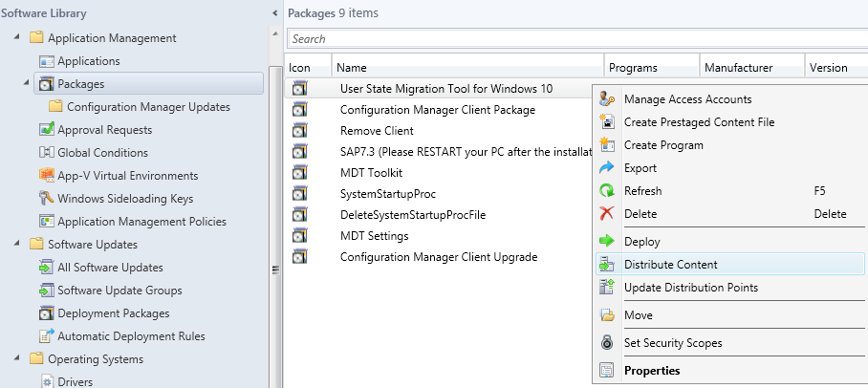Click the red Delete X icon
Viewport: 868px width, 388px height.
tap(607, 214)
